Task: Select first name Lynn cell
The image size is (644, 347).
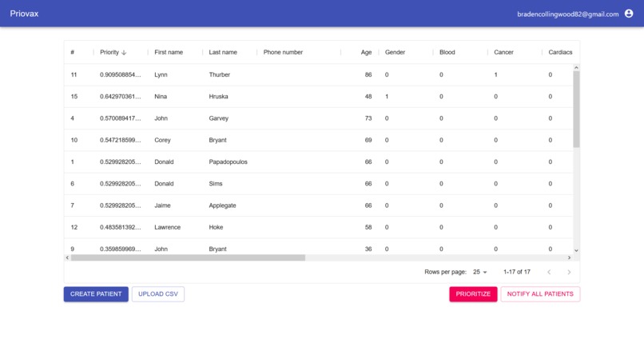Action: click(x=161, y=75)
